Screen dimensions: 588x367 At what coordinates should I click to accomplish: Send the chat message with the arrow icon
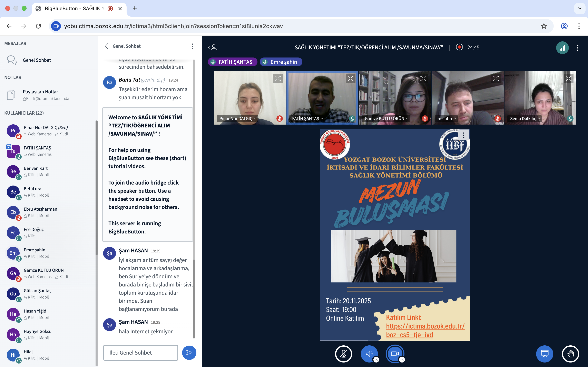pyautogui.click(x=189, y=353)
